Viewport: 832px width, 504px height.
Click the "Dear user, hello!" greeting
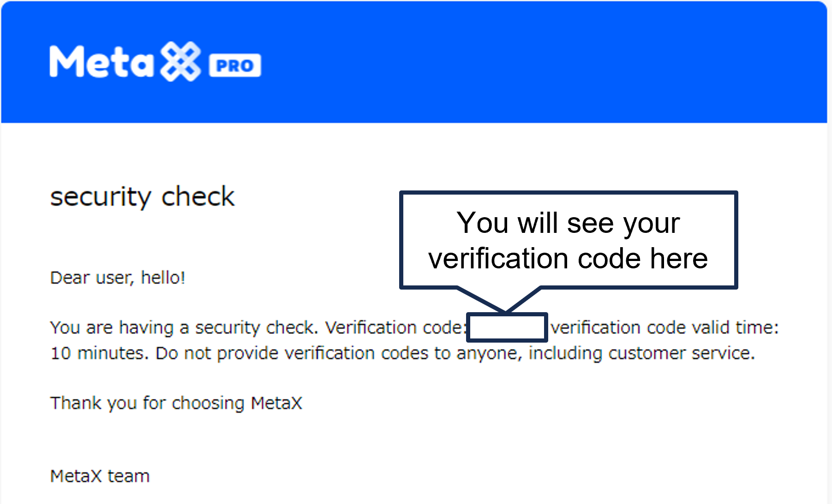pos(117,278)
